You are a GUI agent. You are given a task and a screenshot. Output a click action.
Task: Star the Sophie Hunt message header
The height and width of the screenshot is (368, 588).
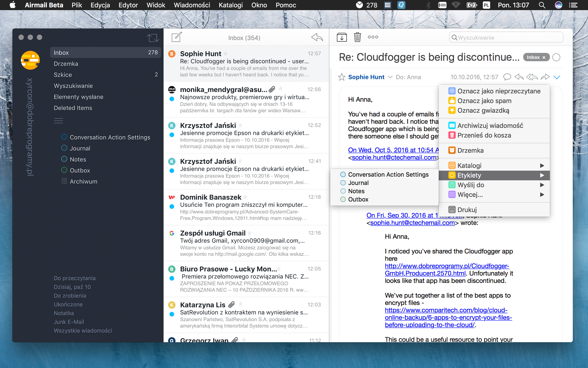pos(341,77)
